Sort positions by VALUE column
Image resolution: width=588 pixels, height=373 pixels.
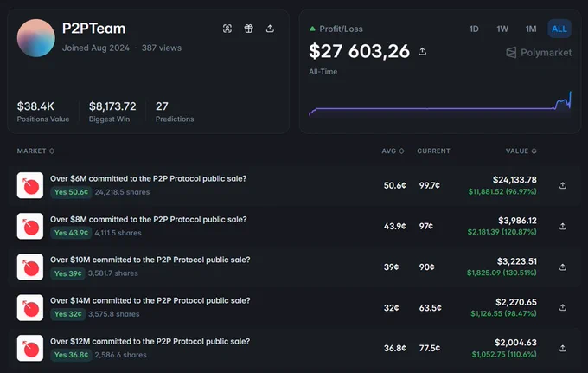click(521, 151)
